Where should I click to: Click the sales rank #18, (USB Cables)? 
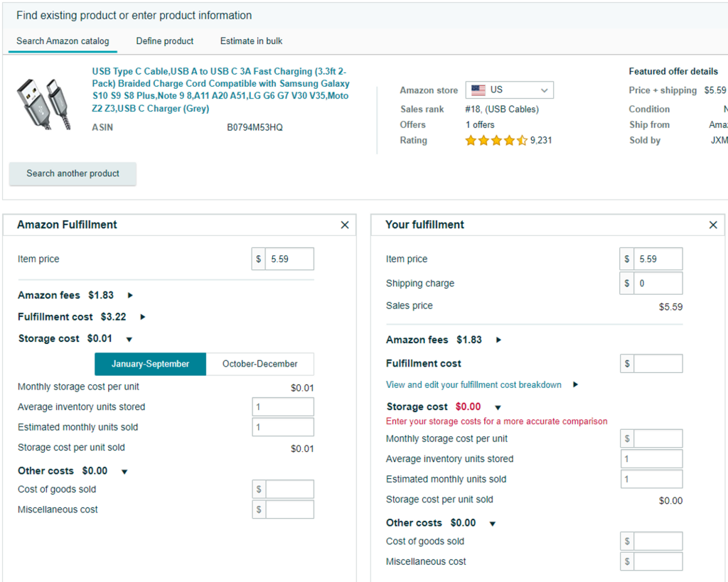[502, 109]
